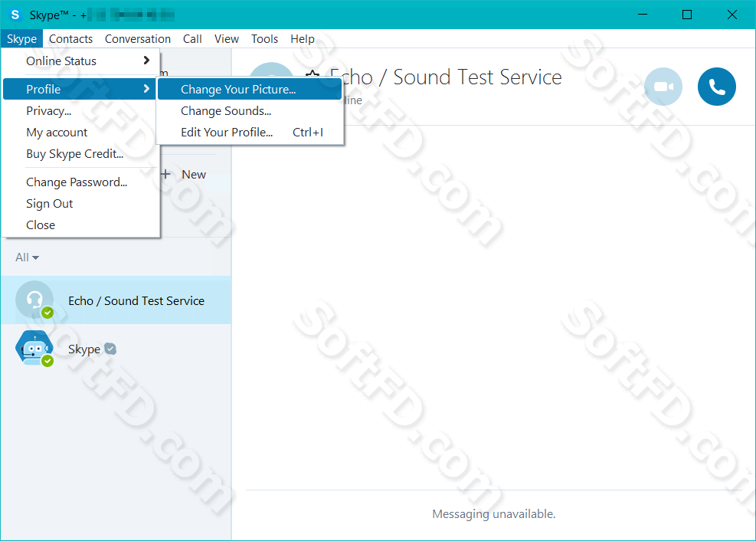Start a video call with Echo
Viewport: 756px width, 541px height.
tap(663, 87)
